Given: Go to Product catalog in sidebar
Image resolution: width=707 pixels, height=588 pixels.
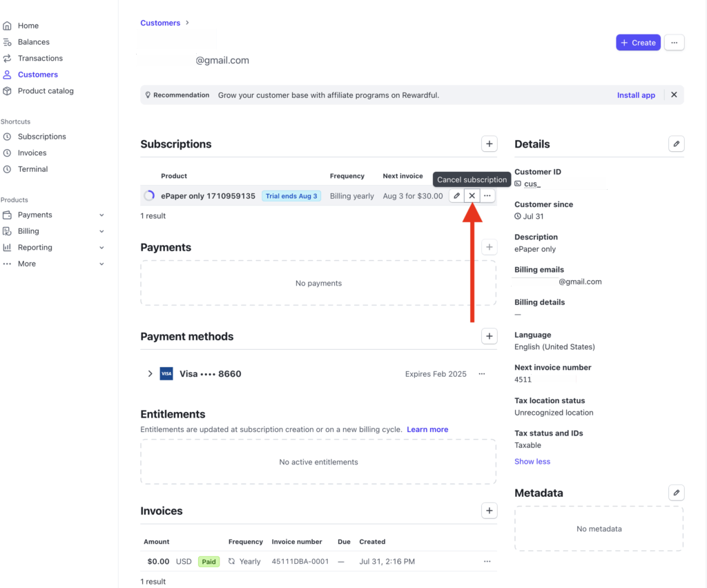Looking at the screenshot, I should [46, 91].
